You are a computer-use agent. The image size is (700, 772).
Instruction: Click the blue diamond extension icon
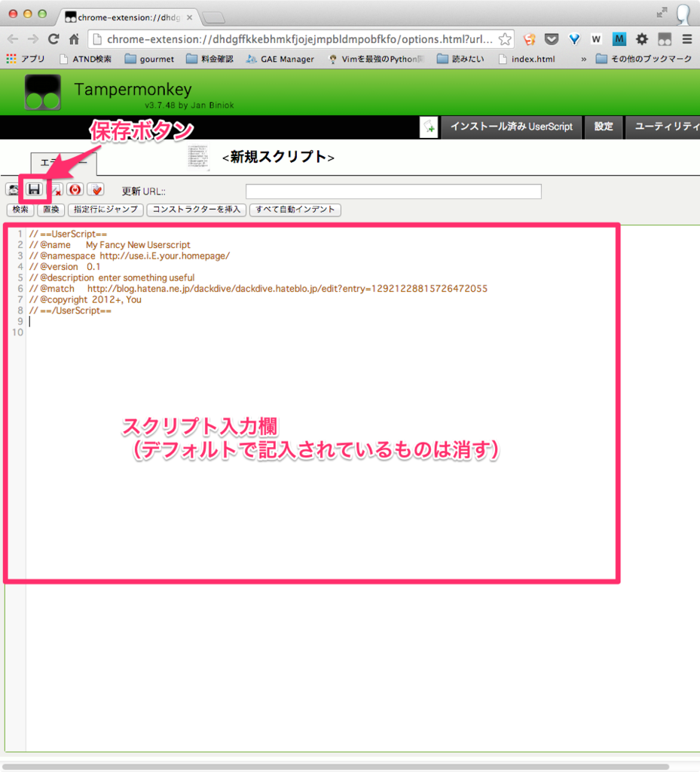coord(574,39)
